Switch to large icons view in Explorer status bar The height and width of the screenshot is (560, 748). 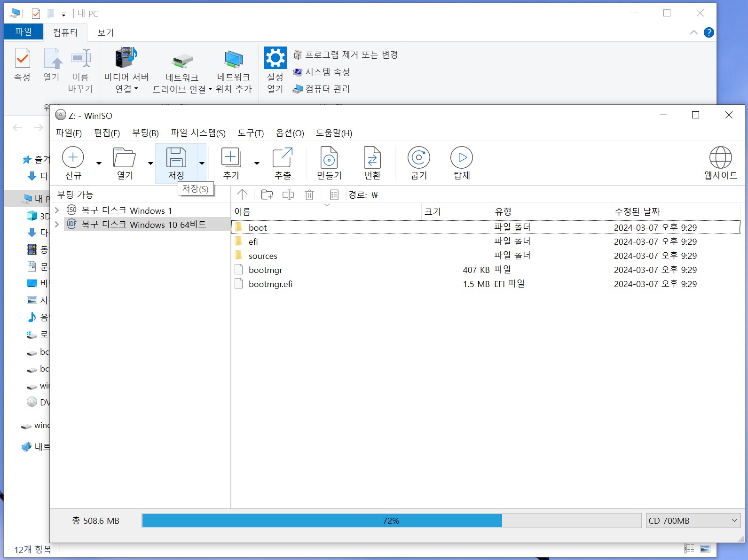(705, 548)
